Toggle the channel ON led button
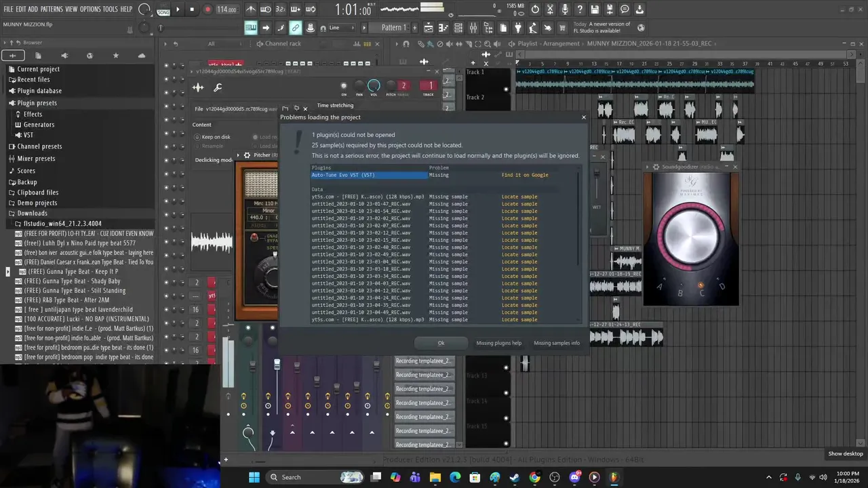 [343, 85]
